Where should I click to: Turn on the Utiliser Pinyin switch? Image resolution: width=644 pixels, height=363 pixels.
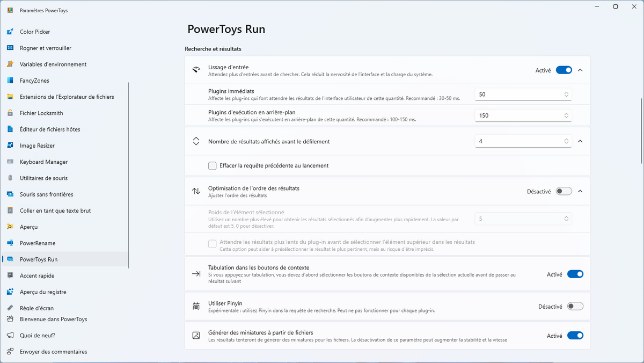(x=575, y=307)
